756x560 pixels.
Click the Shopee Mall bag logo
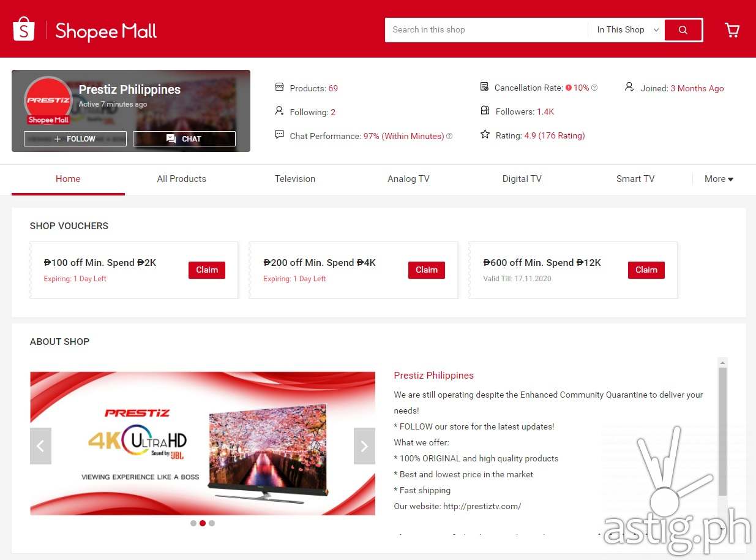coord(24,29)
